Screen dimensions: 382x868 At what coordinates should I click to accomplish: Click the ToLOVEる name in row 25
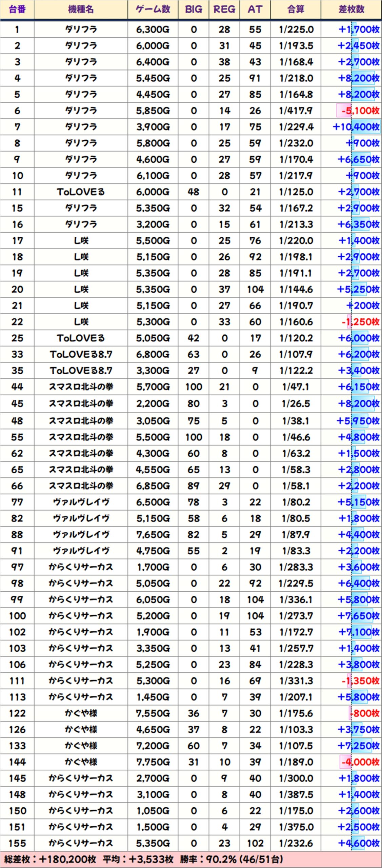click(x=81, y=338)
